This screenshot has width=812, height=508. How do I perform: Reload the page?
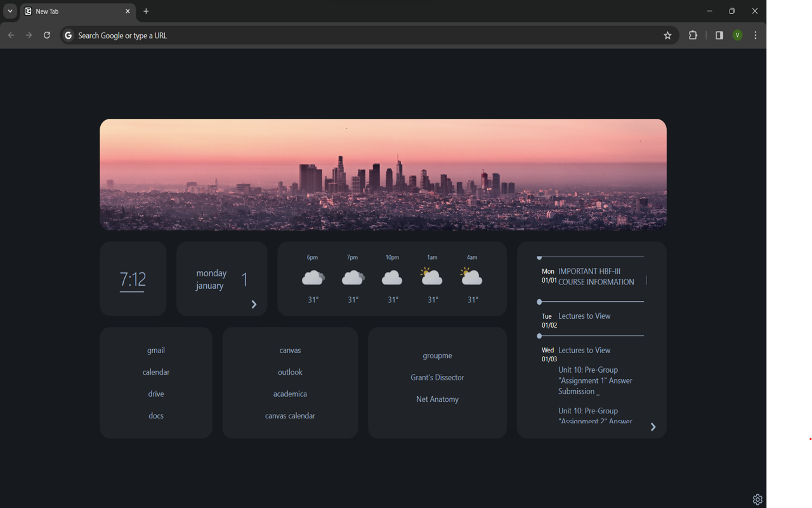click(46, 36)
